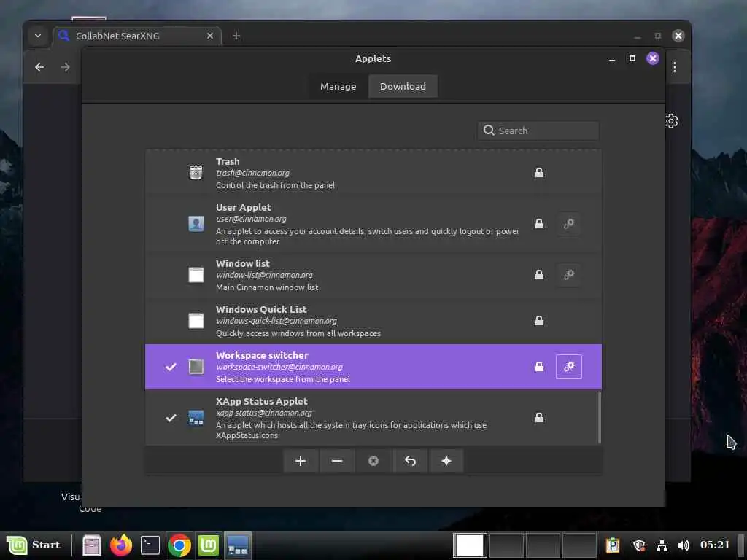This screenshot has width=747, height=560.
Task: Expand browser tab search dropdown arrow
Action: click(38, 36)
